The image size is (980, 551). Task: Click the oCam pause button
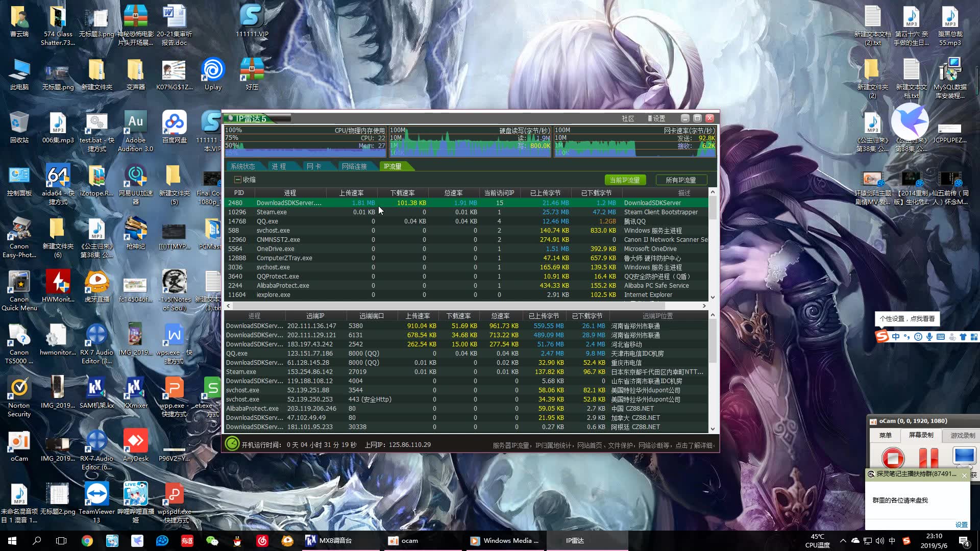pyautogui.click(x=928, y=457)
